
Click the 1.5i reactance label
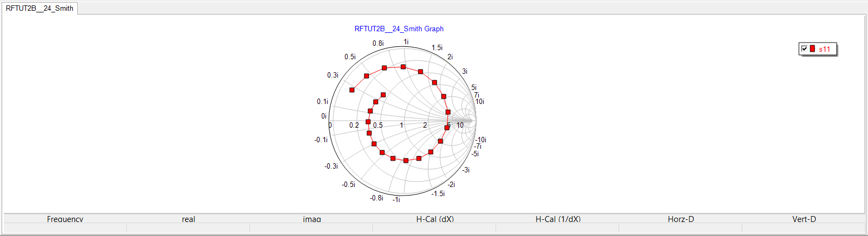[437, 47]
